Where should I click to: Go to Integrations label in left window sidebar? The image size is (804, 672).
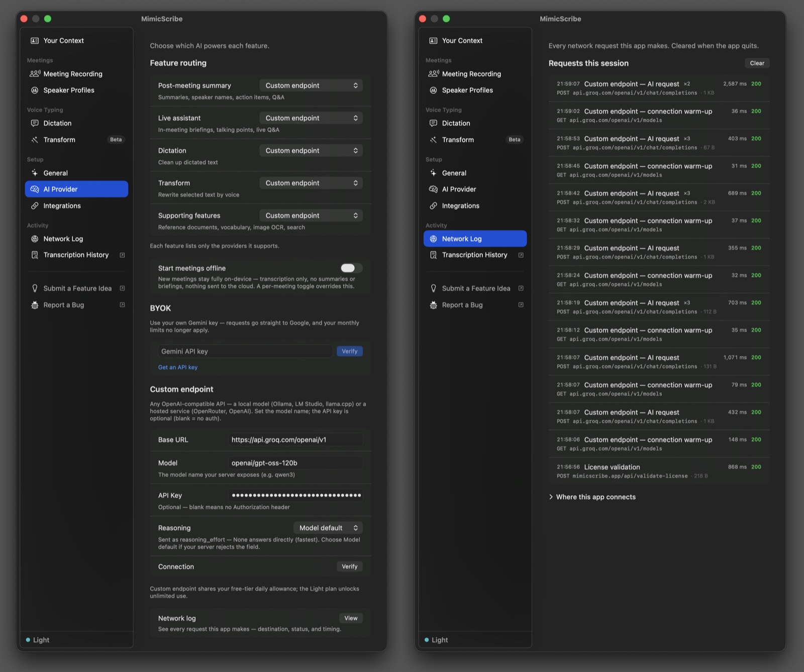pyautogui.click(x=62, y=206)
